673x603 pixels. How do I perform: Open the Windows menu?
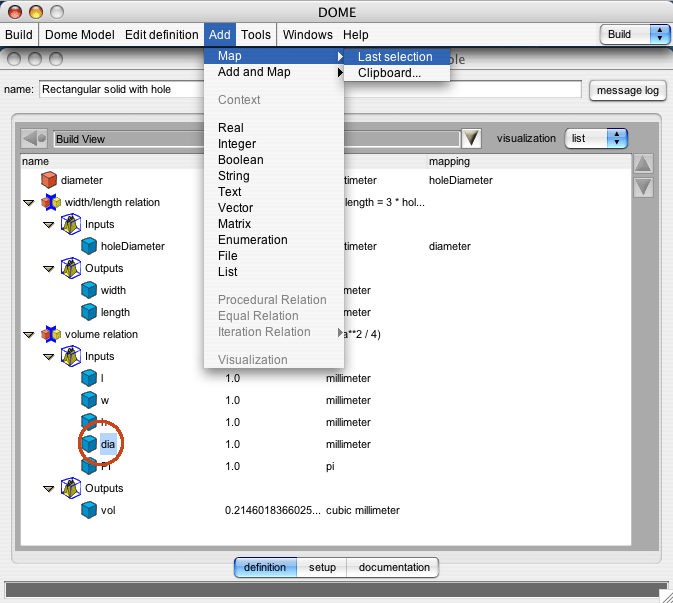pos(307,34)
